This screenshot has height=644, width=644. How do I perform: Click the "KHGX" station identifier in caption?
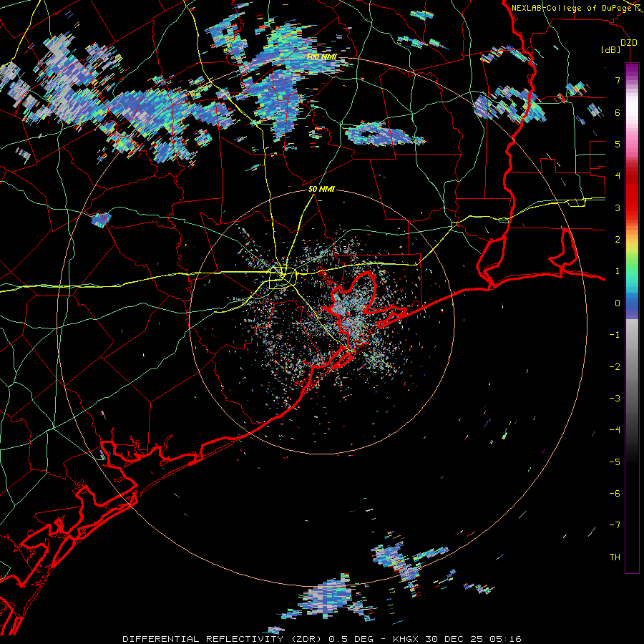(406, 639)
